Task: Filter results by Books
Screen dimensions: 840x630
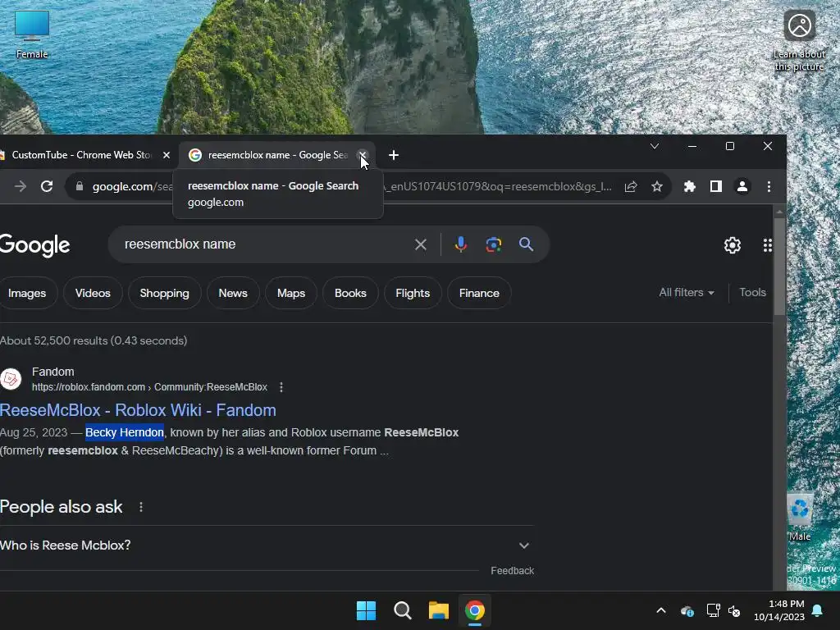Action: coord(350,293)
